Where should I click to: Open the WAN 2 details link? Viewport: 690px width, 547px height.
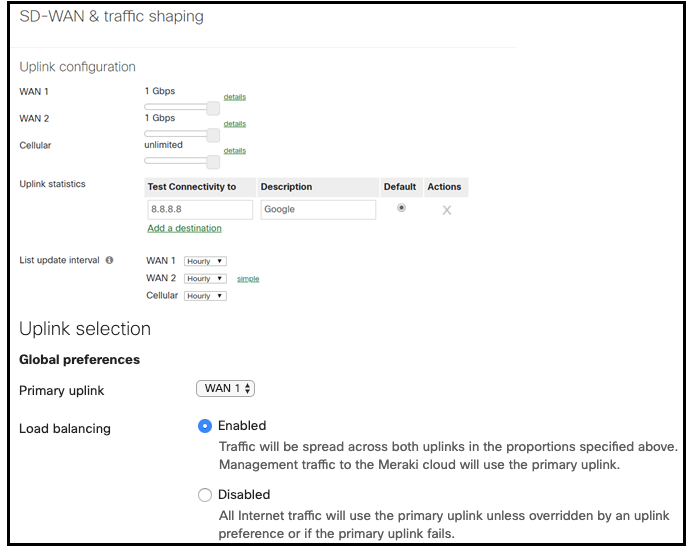pos(235,124)
